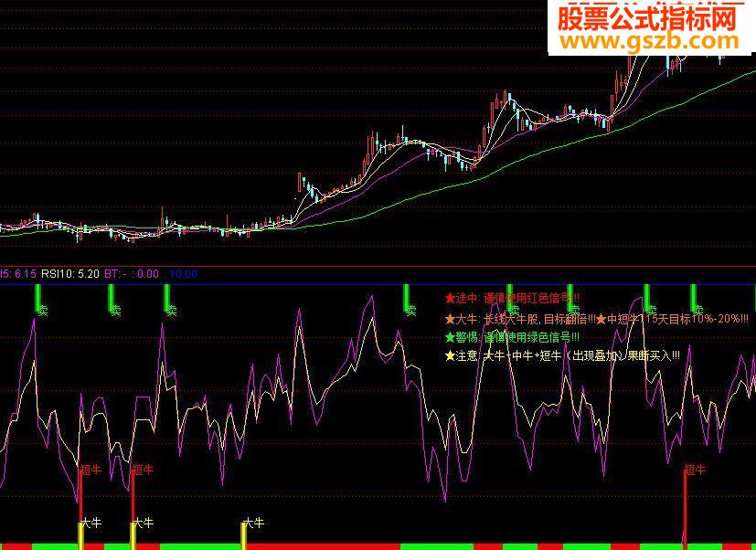
Task: Click the BT: - : 0.00 indicator value
Action: point(131,274)
